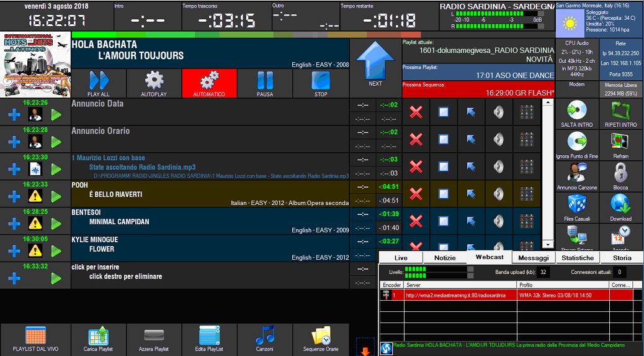Click speaker icon on Annuncio Data row
The image size is (644, 356).
(x=499, y=112)
